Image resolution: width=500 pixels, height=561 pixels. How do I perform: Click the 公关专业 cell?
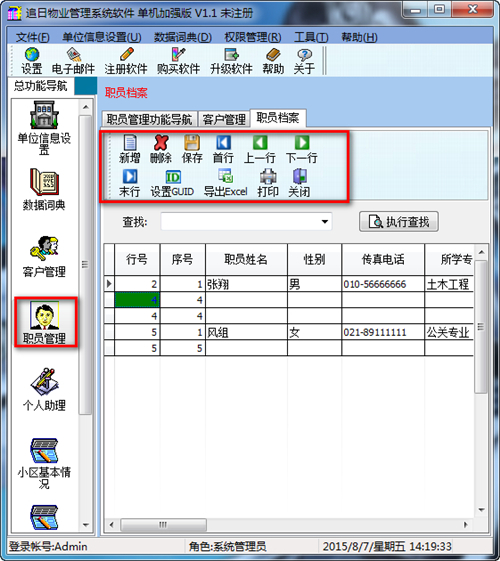coord(449,332)
